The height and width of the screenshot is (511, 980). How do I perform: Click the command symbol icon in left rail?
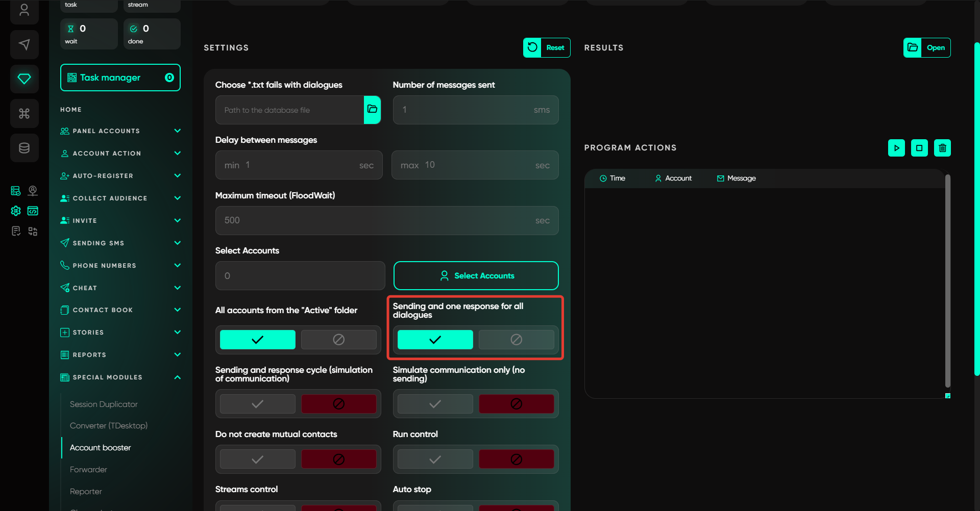pos(24,113)
